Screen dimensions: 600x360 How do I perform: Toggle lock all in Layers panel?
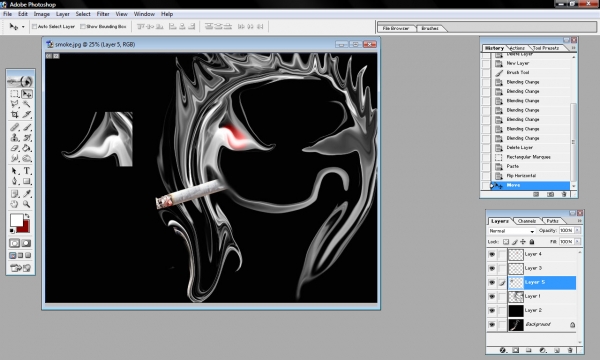coord(532,242)
